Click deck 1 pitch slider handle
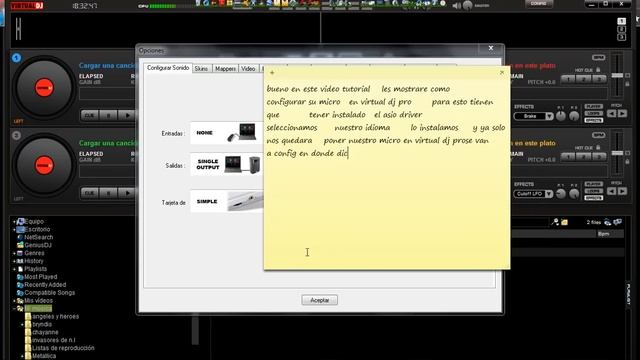Image resolution: width=640 pixels, height=360 pixels. click(x=617, y=76)
